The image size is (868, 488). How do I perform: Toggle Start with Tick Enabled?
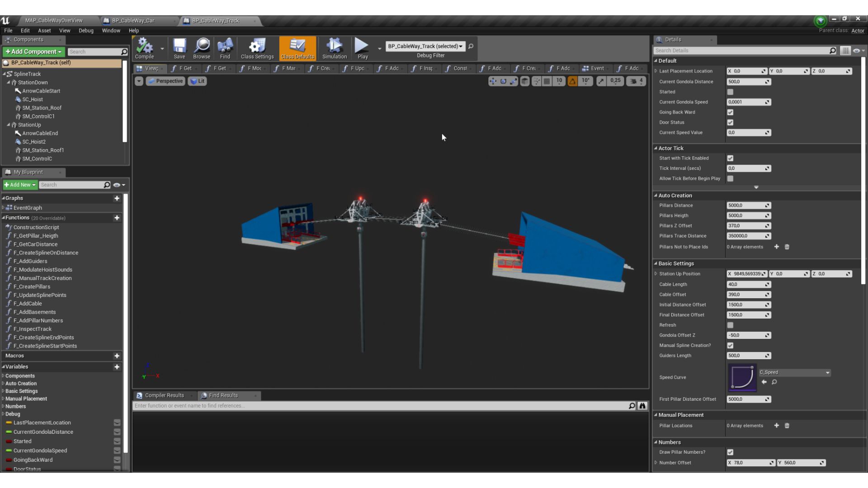(730, 158)
